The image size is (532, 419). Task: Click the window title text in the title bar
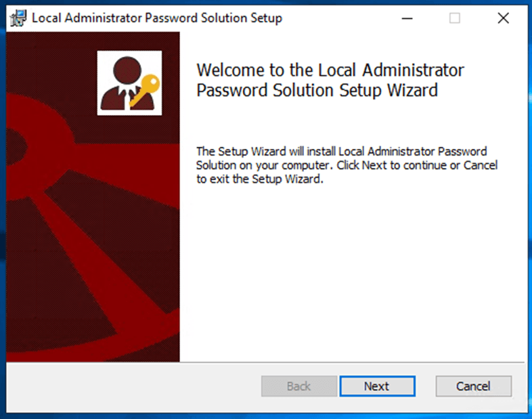(x=156, y=18)
